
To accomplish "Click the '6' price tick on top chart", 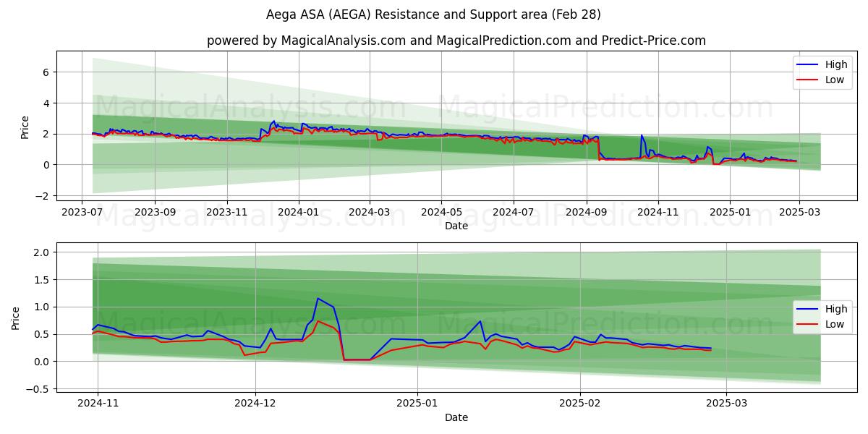I will click(x=45, y=72).
